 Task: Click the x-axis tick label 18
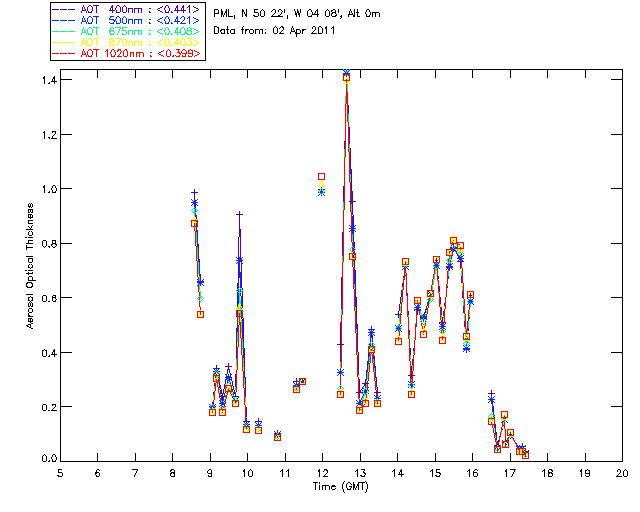547,473
